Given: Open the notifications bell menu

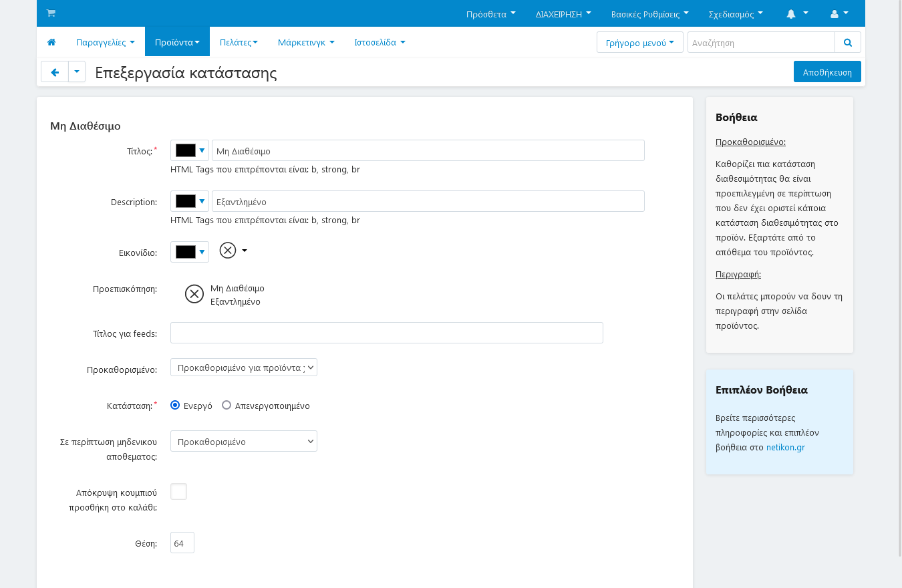Looking at the screenshot, I should pyautogui.click(x=797, y=13).
